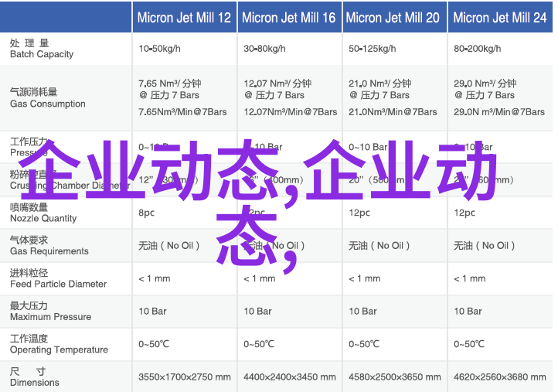Click 12pc under Micron Jet Mill 24
The width and height of the screenshot is (558, 392).
(464, 213)
